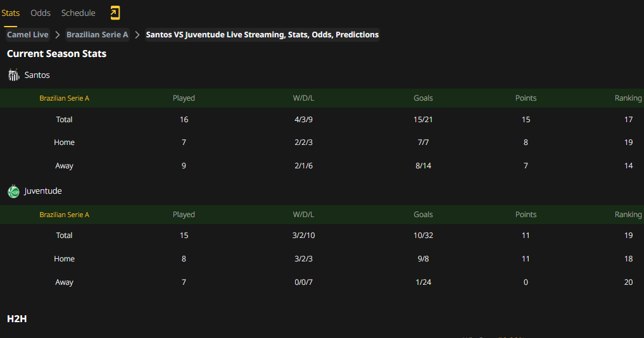Click the Current Season Stats heading
This screenshot has width=644, height=338.
[x=57, y=54]
